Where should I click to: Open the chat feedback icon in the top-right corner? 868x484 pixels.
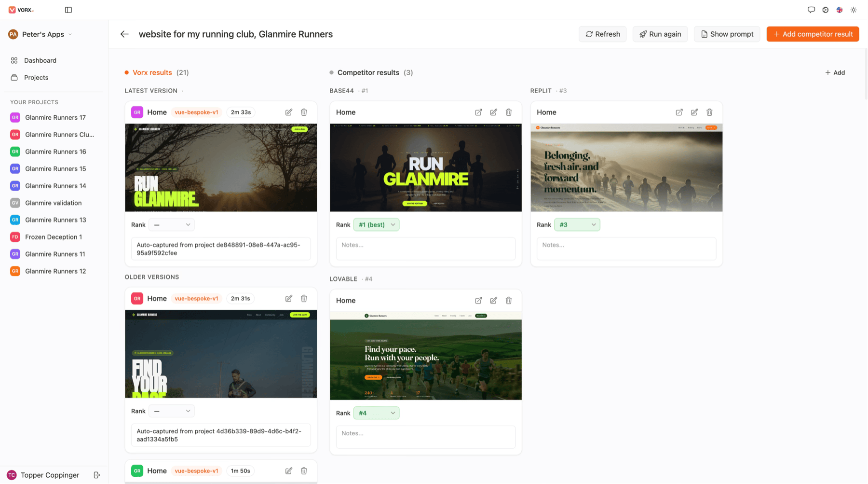[811, 10]
